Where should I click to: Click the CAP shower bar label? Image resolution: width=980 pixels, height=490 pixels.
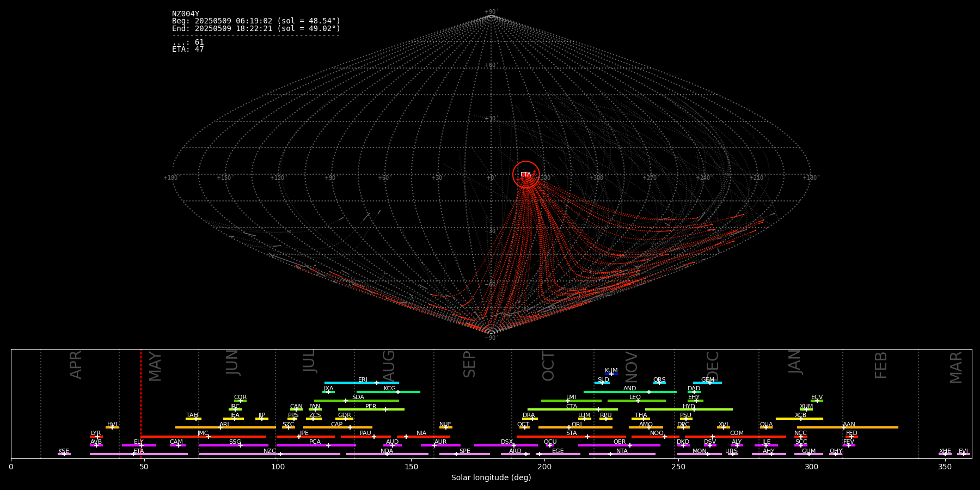337,424
